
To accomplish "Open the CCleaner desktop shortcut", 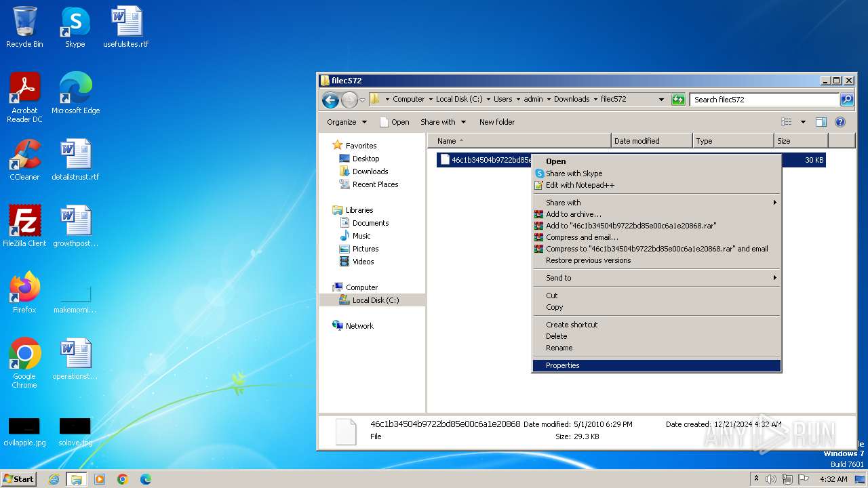I will click(x=24, y=160).
